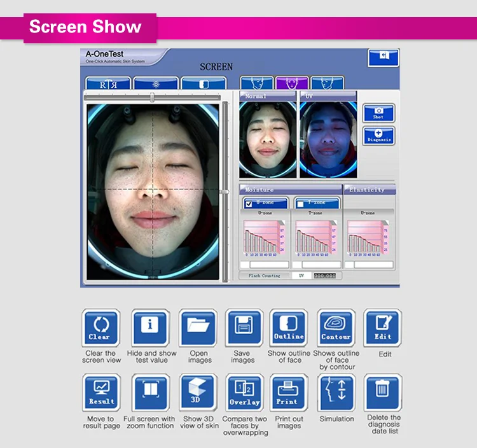477x448 pixels.
Task: Click the horizontal slider above the face image
Action: click(x=152, y=97)
